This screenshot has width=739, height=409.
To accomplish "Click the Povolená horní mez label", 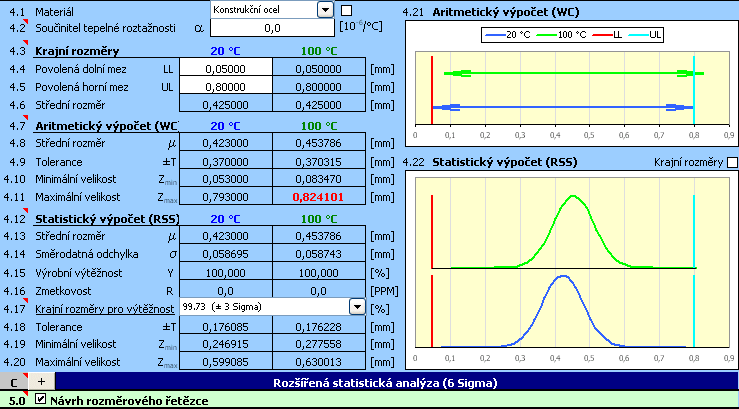I will coord(82,87).
